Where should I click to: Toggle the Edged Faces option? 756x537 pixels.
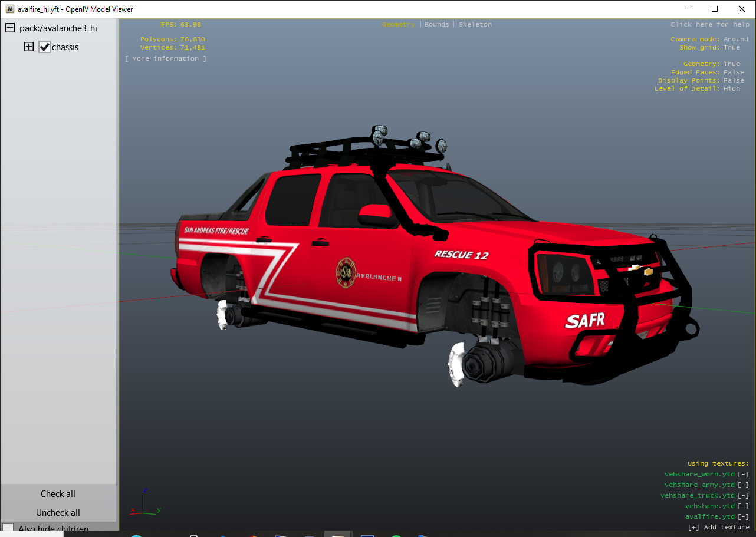[734, 72]
